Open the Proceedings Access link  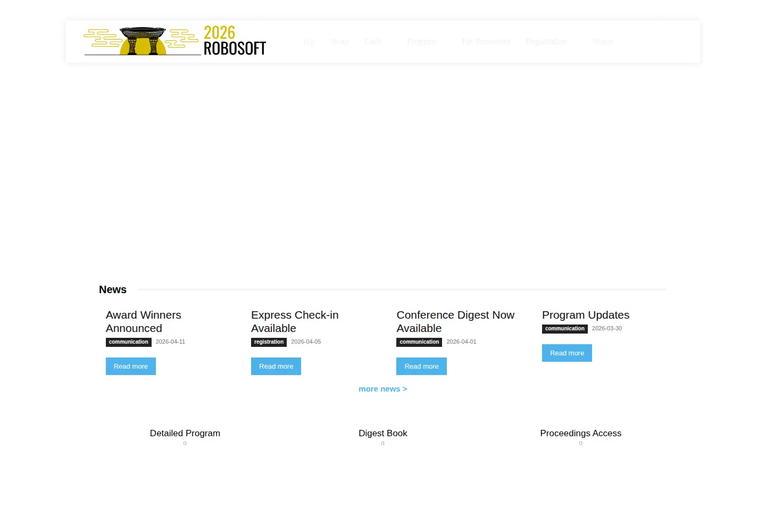coord(581,433)
